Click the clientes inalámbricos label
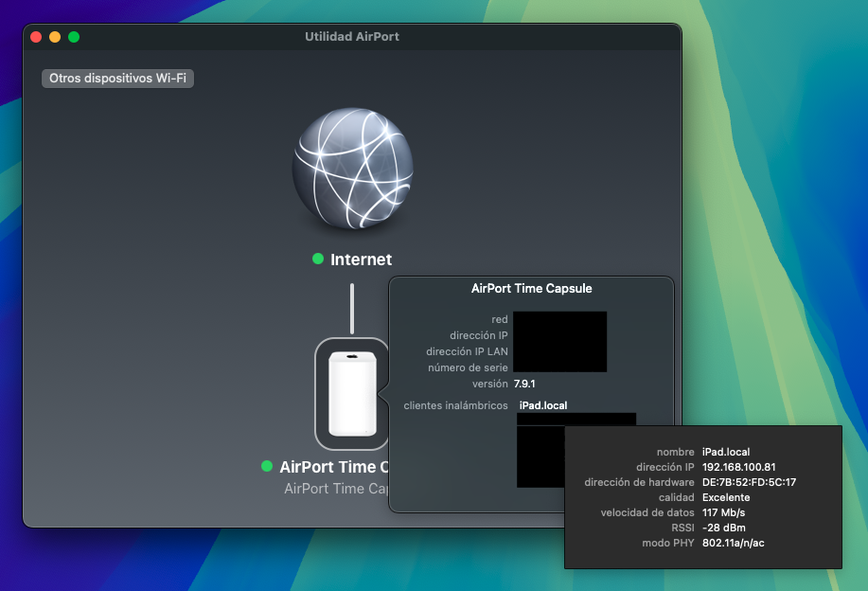The height and width of the screenshot is (591, 868). 455,405
